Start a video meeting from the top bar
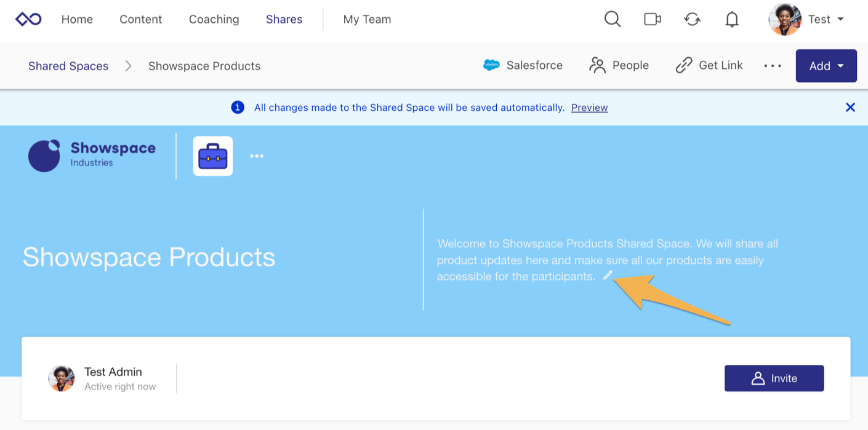 (x=652, y=19)
